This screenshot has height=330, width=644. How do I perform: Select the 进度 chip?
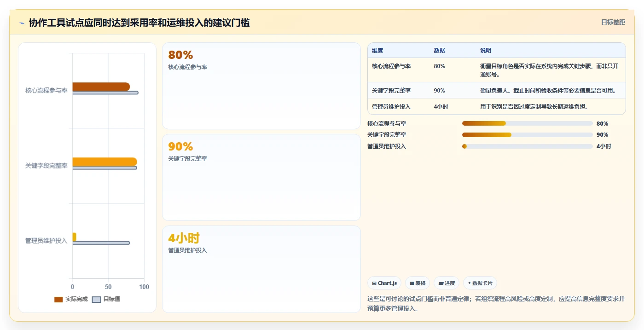pos(447,283)
